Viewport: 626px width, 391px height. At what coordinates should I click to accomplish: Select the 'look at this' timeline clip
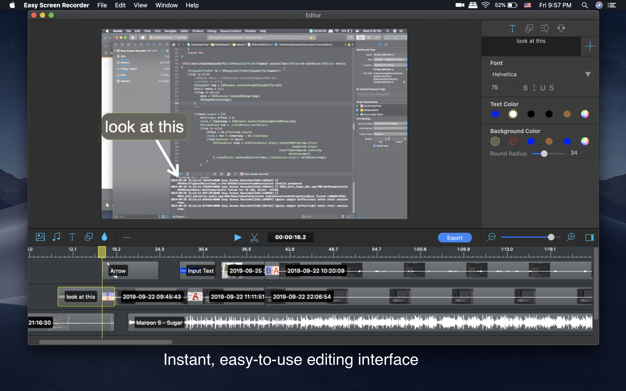pos(86,297)
